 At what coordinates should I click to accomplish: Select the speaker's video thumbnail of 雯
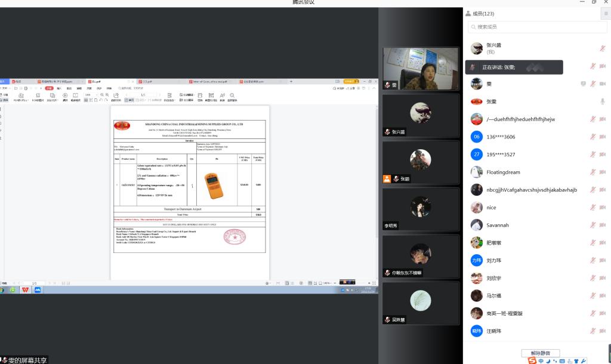[421, 69]
